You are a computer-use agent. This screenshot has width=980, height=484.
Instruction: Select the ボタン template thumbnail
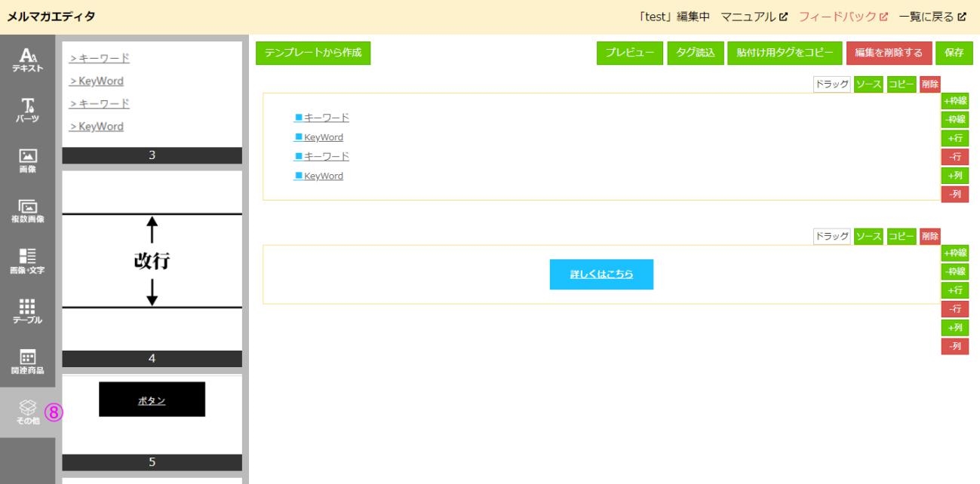click(152, 415)
